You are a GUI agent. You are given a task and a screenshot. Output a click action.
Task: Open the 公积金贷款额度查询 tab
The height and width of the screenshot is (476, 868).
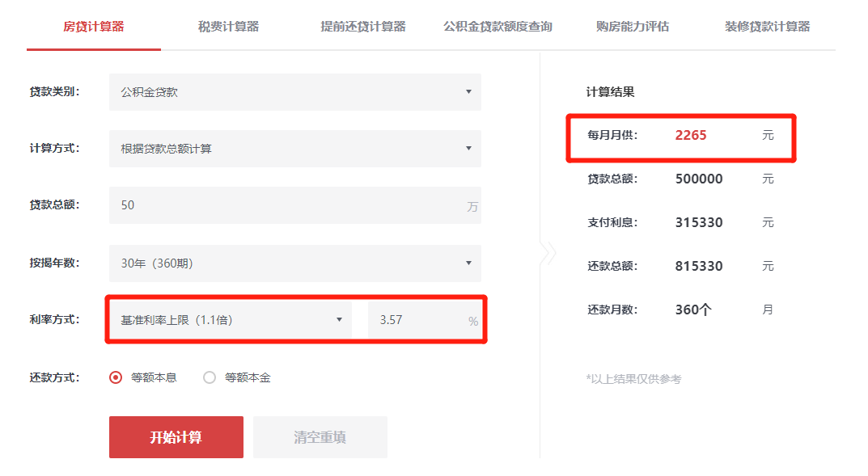click(x=498, y=27)
